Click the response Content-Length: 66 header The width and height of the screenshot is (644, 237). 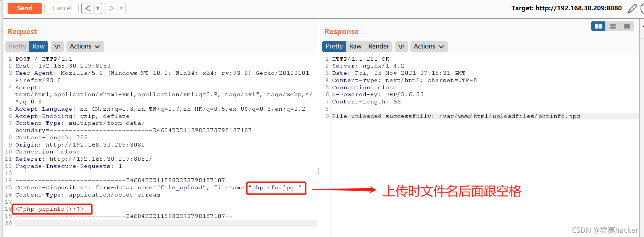(366, 102)
